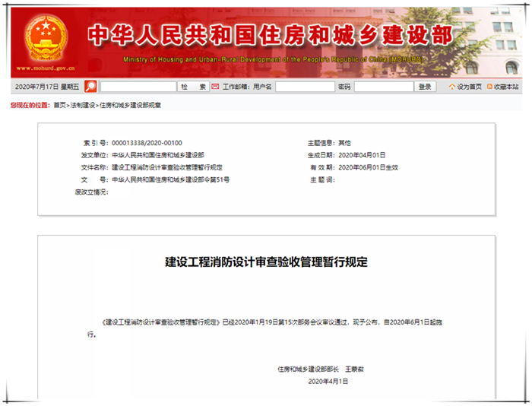Click the 中华人民共和国住房和城乡建设部 banner title

270,34
